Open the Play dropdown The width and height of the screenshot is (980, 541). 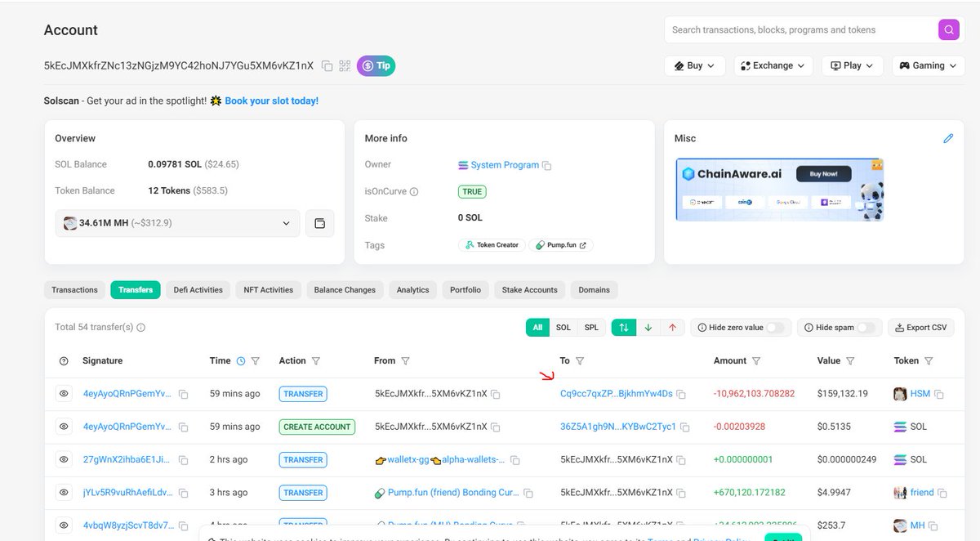click(853, 65)
